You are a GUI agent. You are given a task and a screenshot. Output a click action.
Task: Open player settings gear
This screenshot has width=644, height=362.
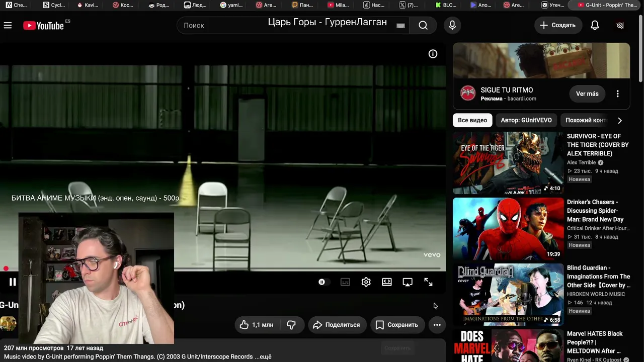366,282
